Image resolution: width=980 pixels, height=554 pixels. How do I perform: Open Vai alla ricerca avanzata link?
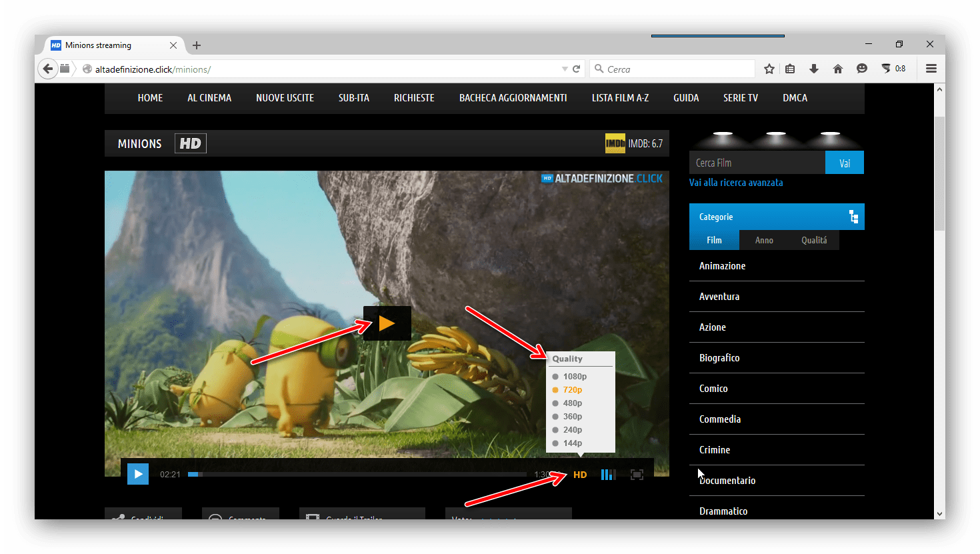736,183
